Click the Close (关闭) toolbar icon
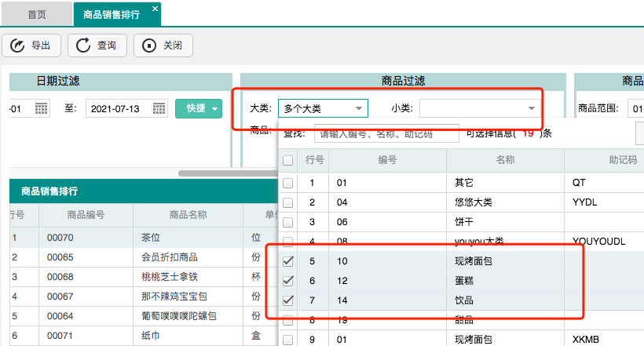Viewport: 644px width, 346px height. [x=149, y=46]
